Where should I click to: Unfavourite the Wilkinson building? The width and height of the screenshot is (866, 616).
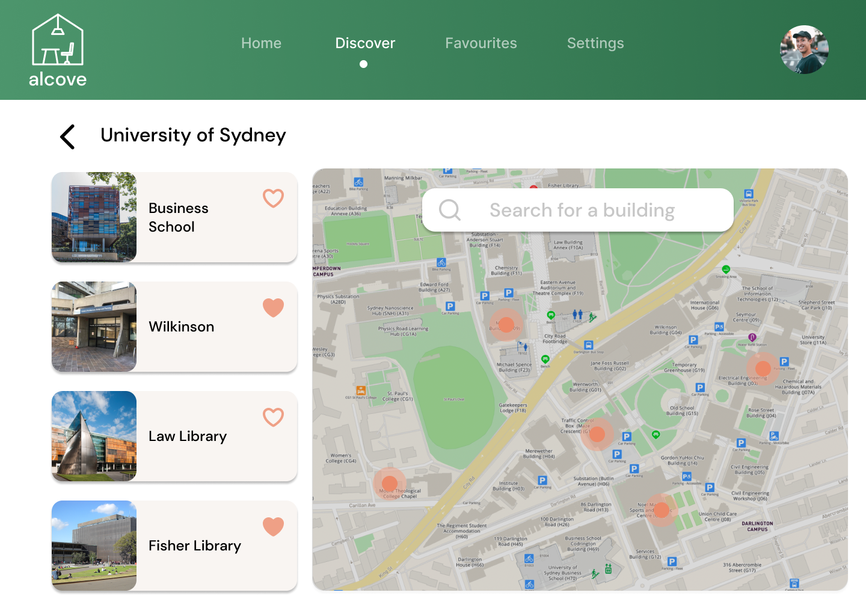point(273,307)
